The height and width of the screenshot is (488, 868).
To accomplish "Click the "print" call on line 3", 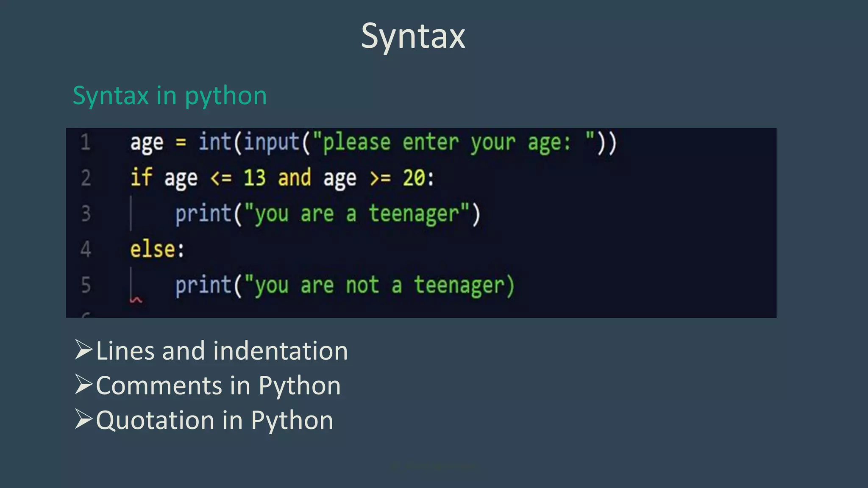I will (x=203, y=214).
